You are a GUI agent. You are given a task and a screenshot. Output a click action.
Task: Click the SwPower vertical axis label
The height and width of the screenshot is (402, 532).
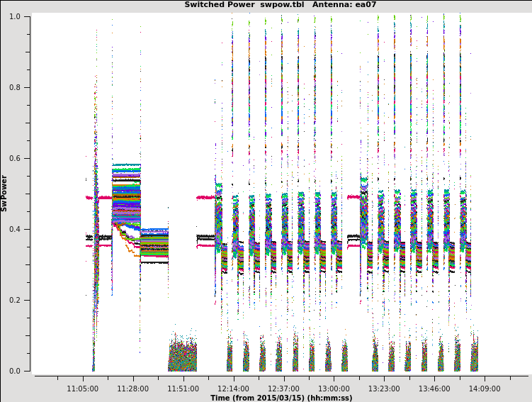(x=5, y=193)
